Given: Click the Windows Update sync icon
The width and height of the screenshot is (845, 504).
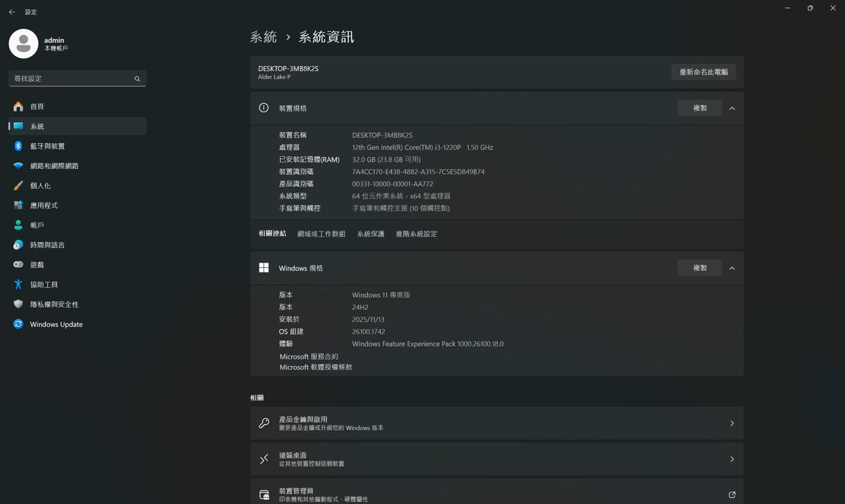Looking at the screenshot, I should pyautogui.click(x=18, y=324).
